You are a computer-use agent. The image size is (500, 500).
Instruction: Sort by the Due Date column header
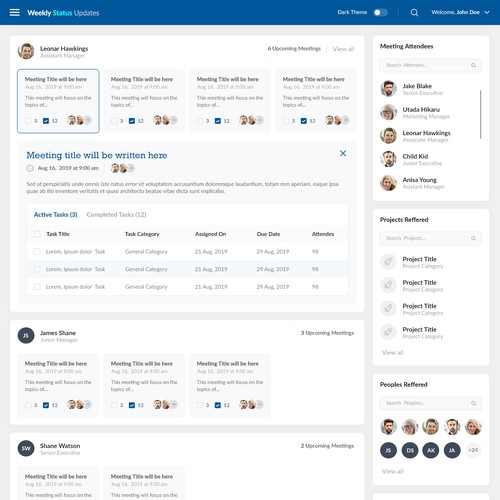pos(268,234)
